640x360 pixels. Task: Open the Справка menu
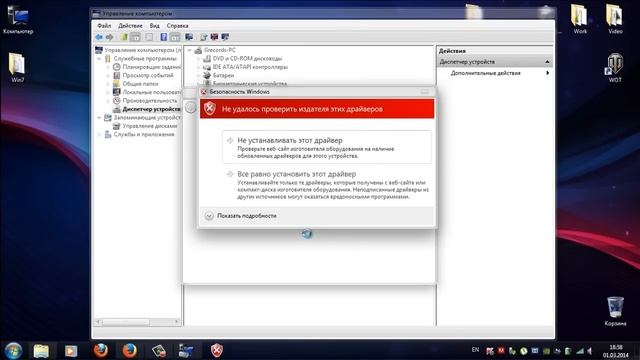point(177,26)
